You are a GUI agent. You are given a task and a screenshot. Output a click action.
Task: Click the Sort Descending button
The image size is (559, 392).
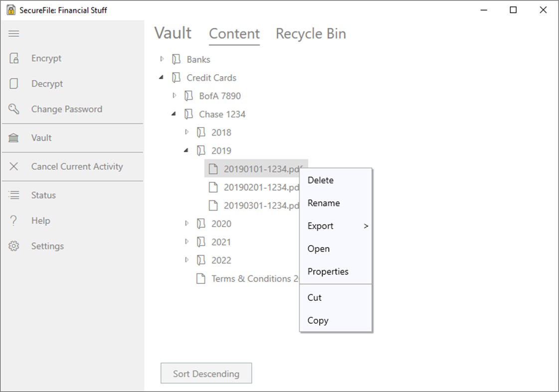coord(206,373)
